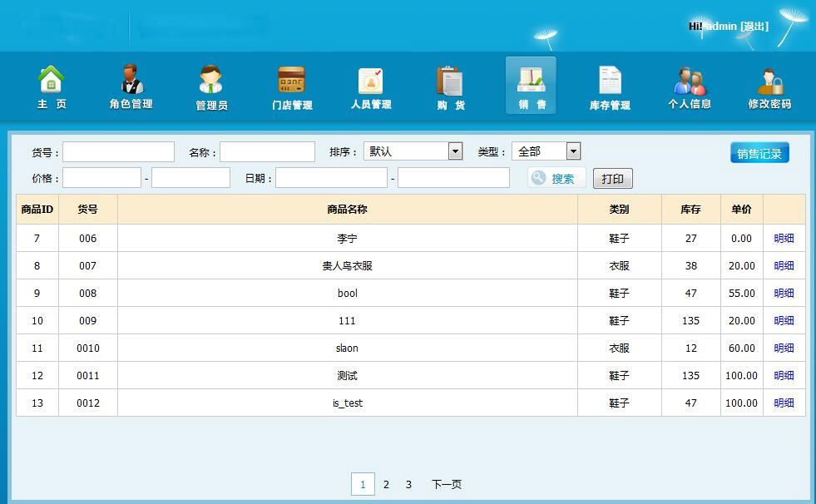
Task: Go to page 2 of the results
Action: point(386,483)
